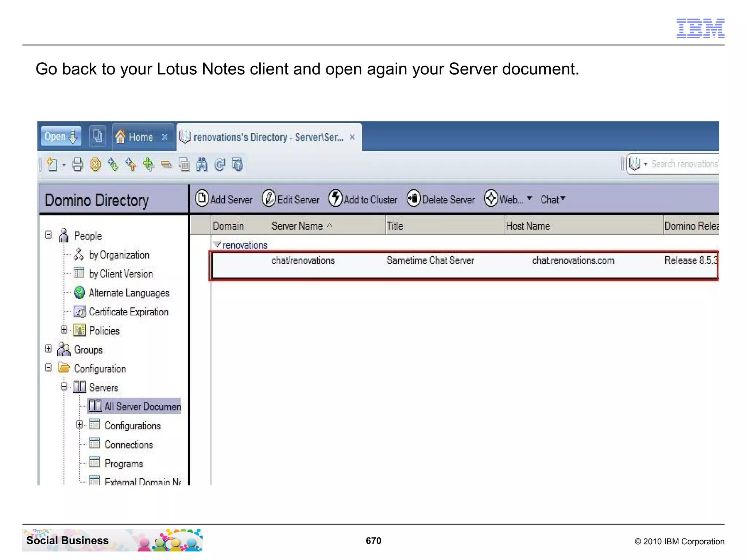
Task: Collapse the Configuration tree node
Action: point(49,368)
